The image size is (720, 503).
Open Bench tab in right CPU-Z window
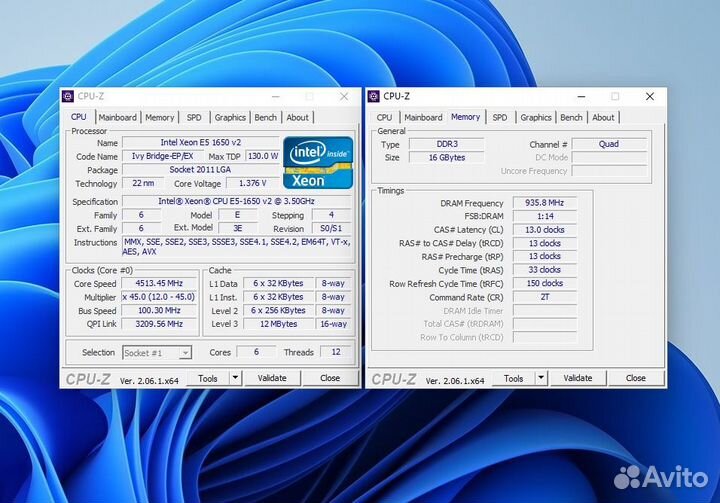(x=571, y=118)
